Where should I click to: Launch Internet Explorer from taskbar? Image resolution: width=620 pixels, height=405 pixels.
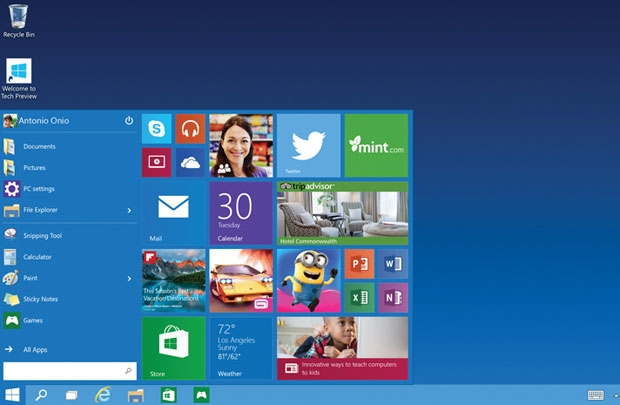click(x=103, y=395)
